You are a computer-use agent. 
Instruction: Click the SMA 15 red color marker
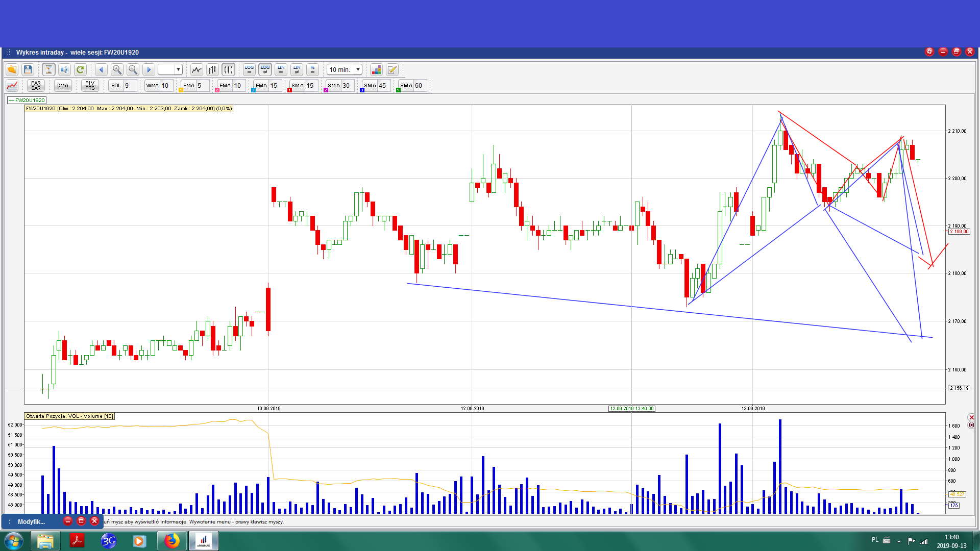[x=289, y=90]
